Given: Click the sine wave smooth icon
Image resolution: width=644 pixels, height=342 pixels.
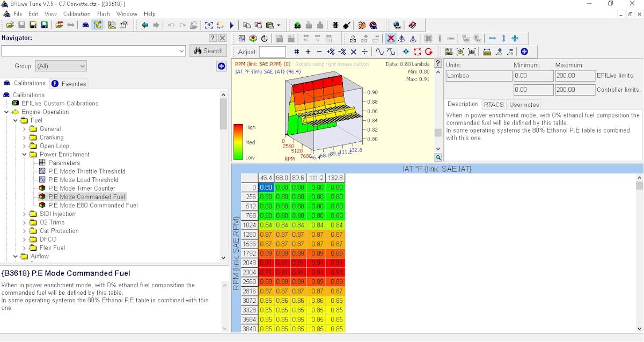Looking at the screenshot, I should 379,52.
